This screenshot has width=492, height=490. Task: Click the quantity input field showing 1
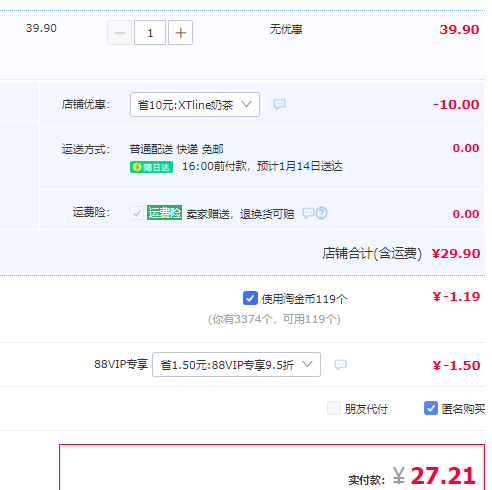click(150, 33)
